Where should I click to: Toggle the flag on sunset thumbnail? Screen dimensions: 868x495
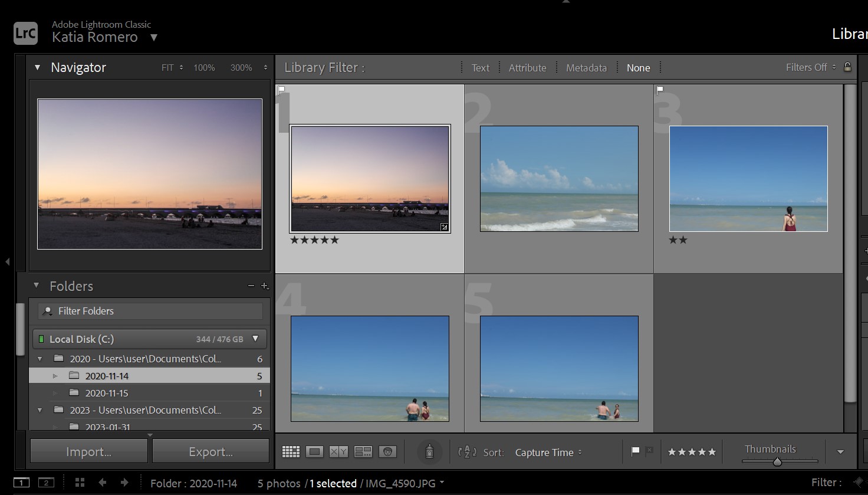click(x=282, y=90)
